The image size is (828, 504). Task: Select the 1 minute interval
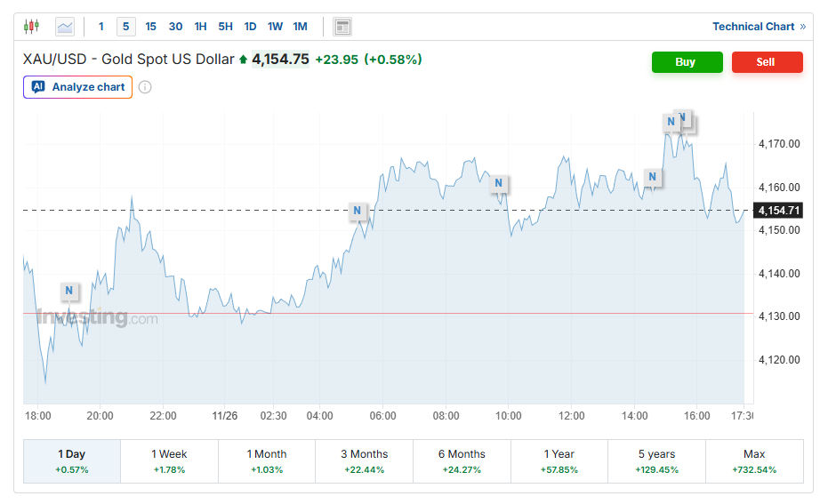pyautogui.click(x=101, y=27)
